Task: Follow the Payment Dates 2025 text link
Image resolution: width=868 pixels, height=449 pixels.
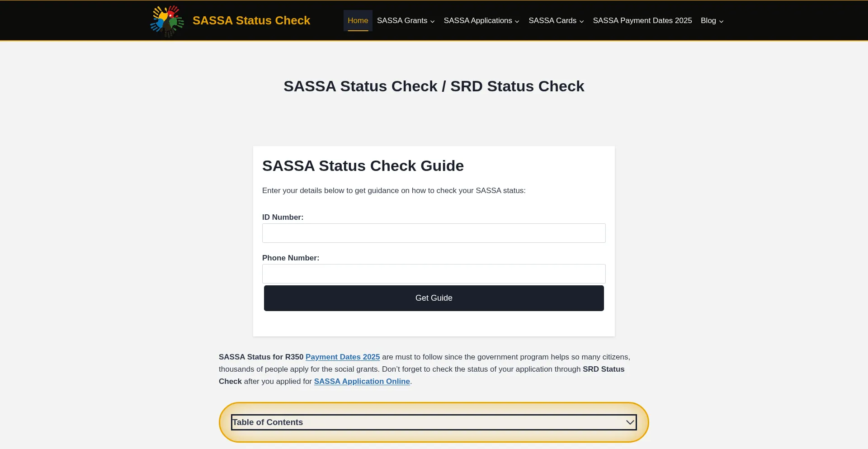Action: point(342,357)
